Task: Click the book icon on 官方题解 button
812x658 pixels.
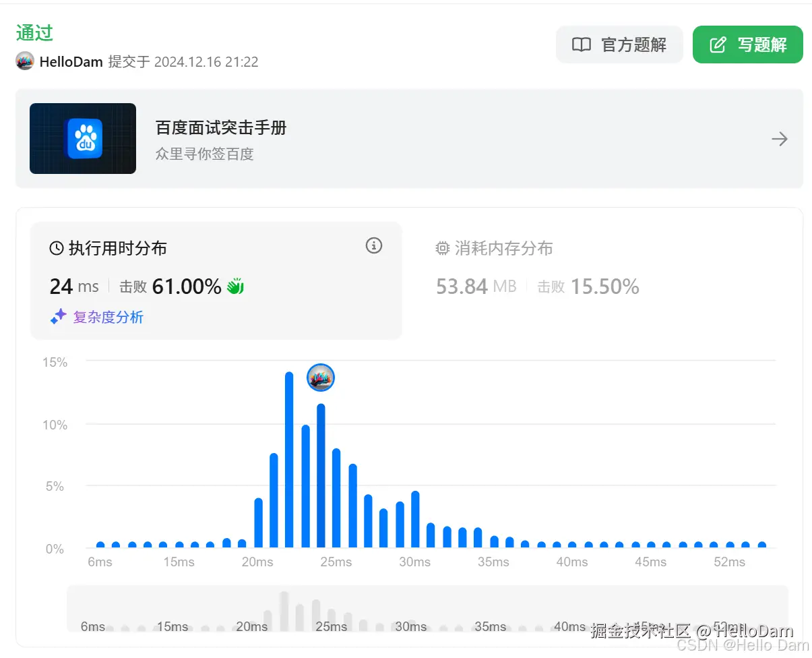Action: tap(581, 44)
